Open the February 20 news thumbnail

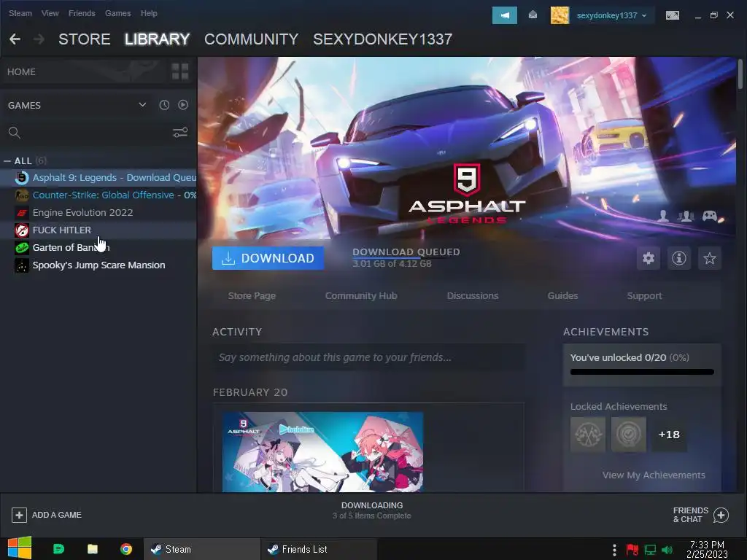[322, 452]
